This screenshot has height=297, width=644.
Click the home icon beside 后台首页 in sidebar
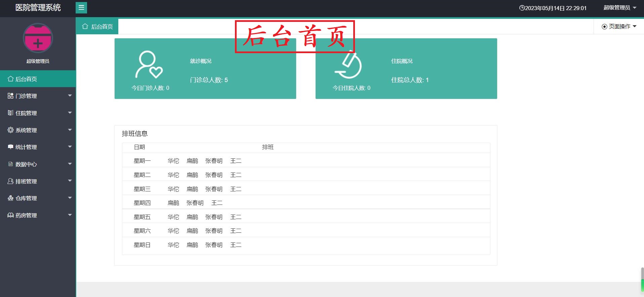point(10,79)
